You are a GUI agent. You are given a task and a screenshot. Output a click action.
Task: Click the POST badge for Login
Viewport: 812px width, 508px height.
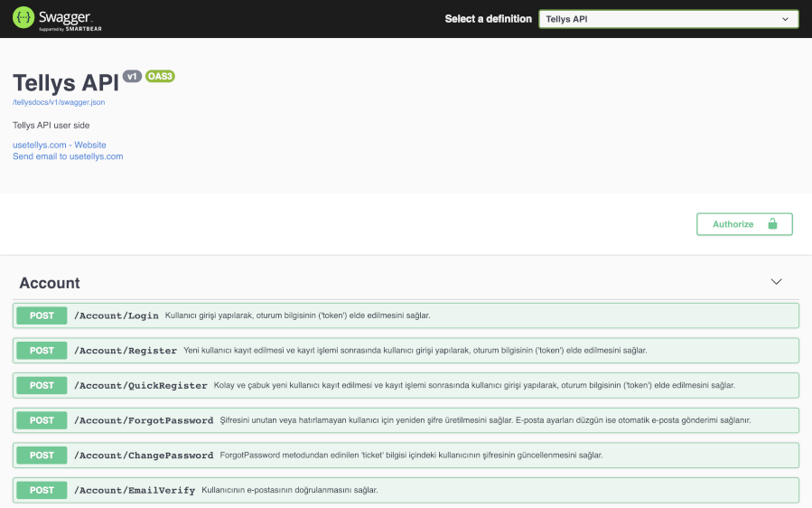tap(42, 315)
